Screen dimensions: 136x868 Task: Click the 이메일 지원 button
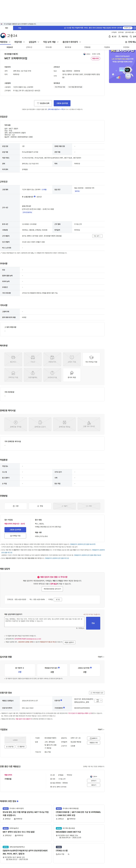(x=15, y=536)
